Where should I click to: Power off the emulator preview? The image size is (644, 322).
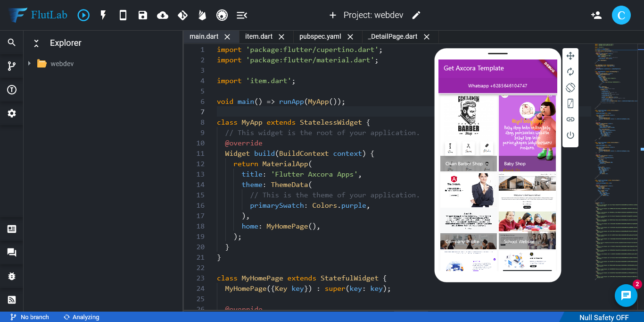[570, 136]
